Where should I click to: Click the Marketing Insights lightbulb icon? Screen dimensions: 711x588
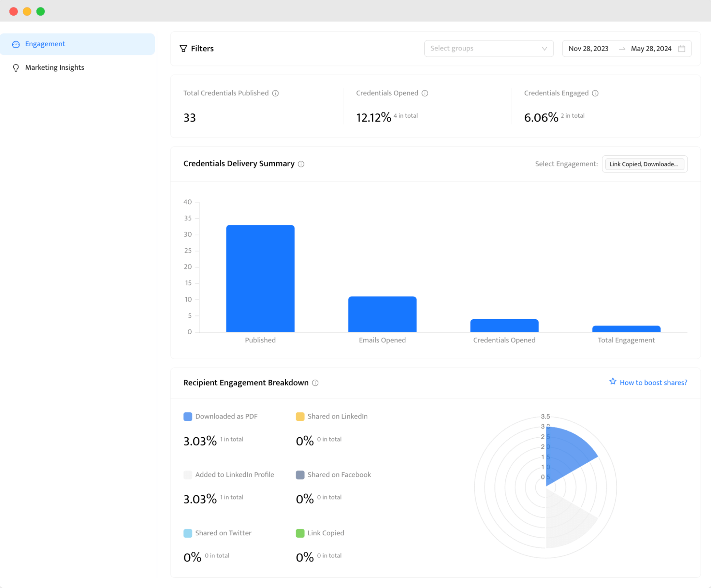point(16,68)
